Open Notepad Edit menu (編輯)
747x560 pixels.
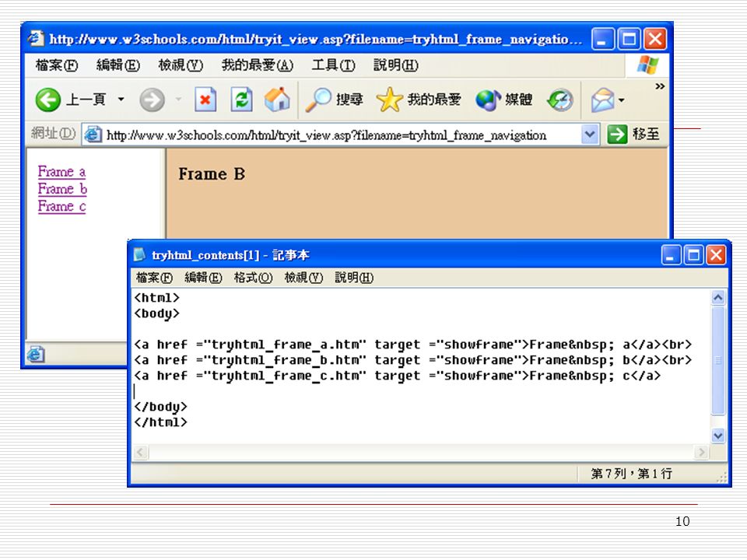click(203, 277)
